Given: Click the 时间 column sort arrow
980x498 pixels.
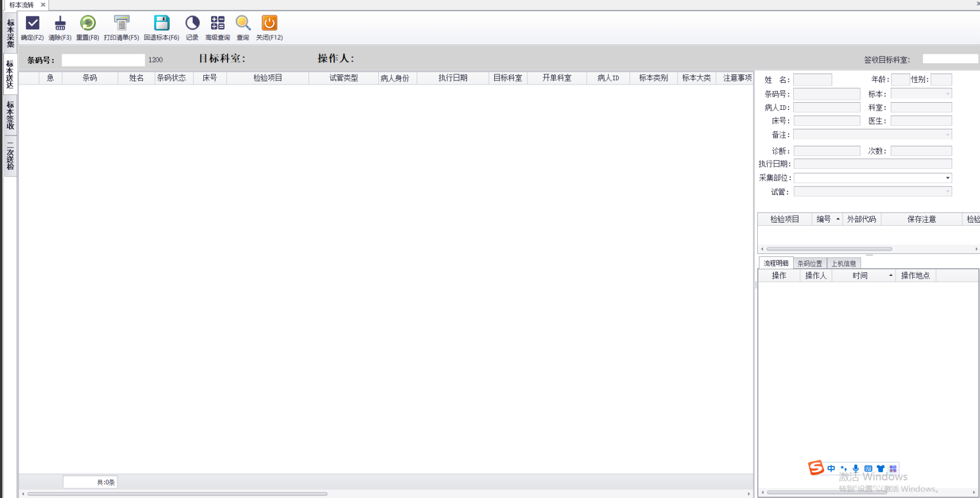Looking at the screenshot, I should [891, 275].
